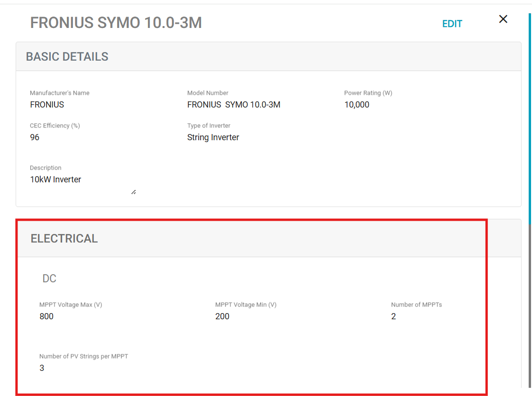
Task: Click the EDIT link for the inverter
Action: 452,24
